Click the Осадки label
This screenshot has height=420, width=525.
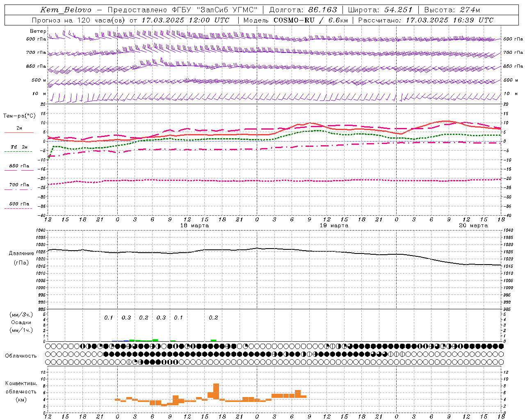[x=21, y=322]
